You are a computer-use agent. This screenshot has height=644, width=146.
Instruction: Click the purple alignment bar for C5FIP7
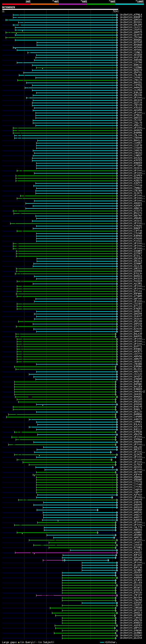click(77, 595)
